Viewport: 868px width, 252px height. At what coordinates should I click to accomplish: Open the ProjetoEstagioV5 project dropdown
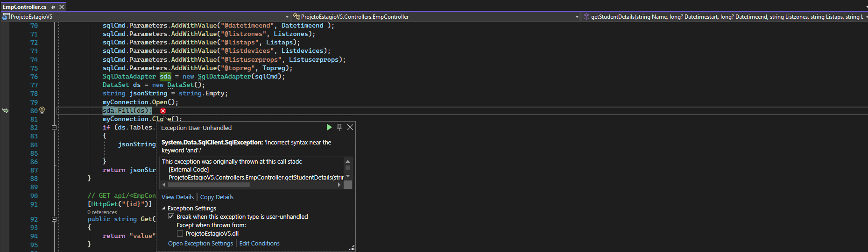[287, 17]
